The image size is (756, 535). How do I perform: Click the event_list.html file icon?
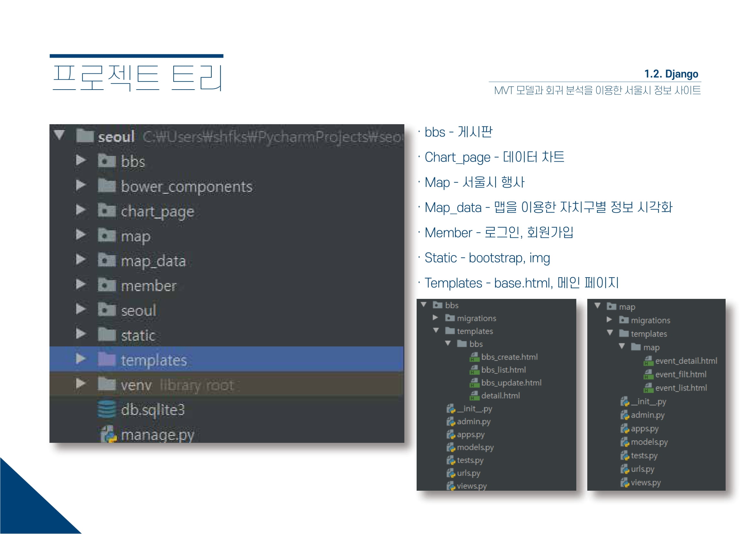click(649, 388)
